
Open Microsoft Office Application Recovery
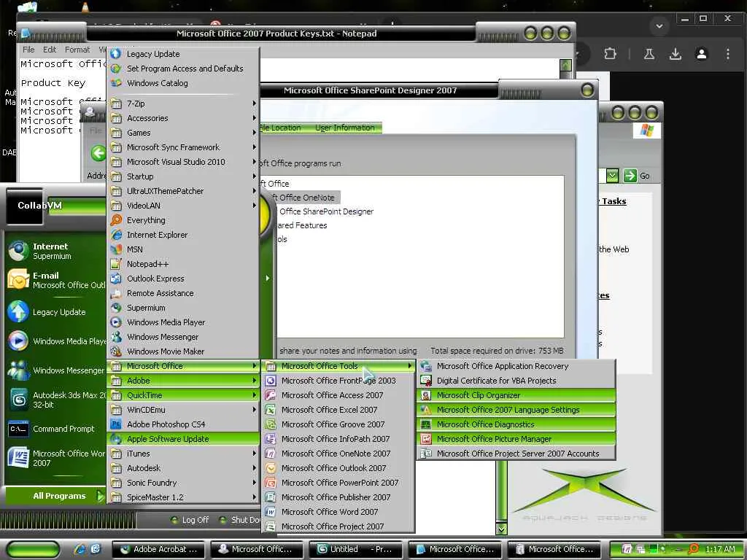point(516,366)
